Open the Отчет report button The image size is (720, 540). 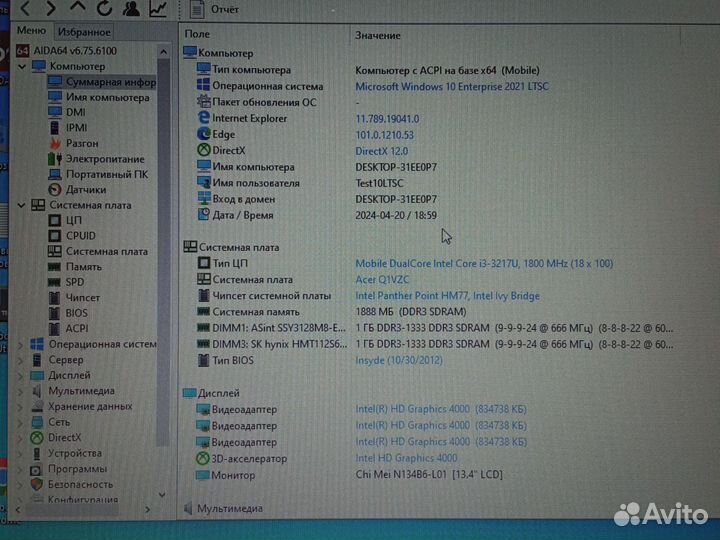215,9
